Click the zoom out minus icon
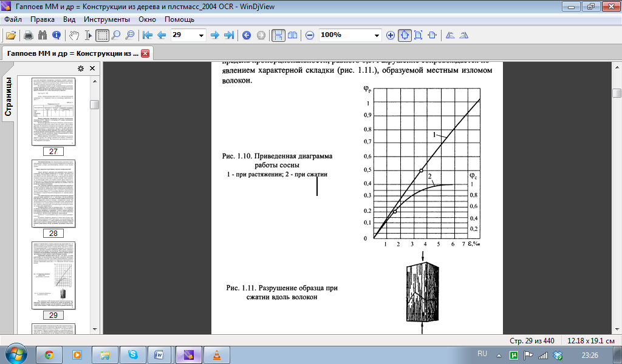This screenshot has width=622, height=364. pyautogui.click(x=310, y=35)
